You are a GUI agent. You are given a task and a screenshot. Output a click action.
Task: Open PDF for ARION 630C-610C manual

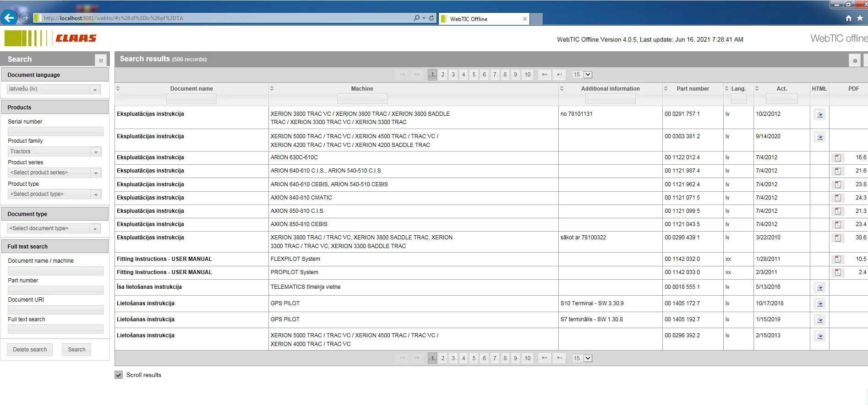point(838,158)
